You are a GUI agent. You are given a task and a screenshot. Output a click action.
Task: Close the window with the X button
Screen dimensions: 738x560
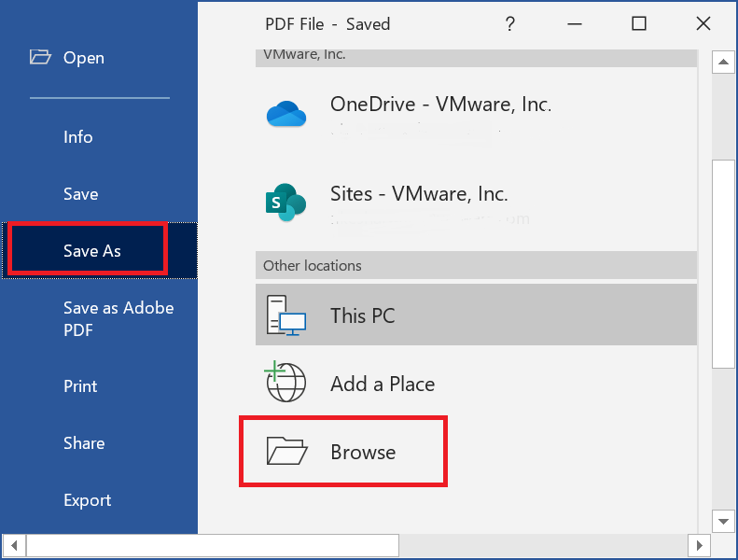coord(703,23)
